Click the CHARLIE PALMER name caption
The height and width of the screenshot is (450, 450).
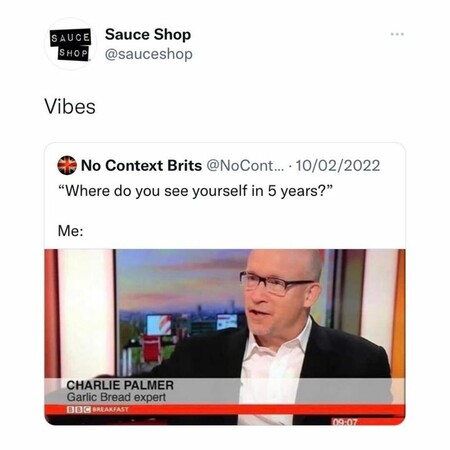(x=120, y=385)
